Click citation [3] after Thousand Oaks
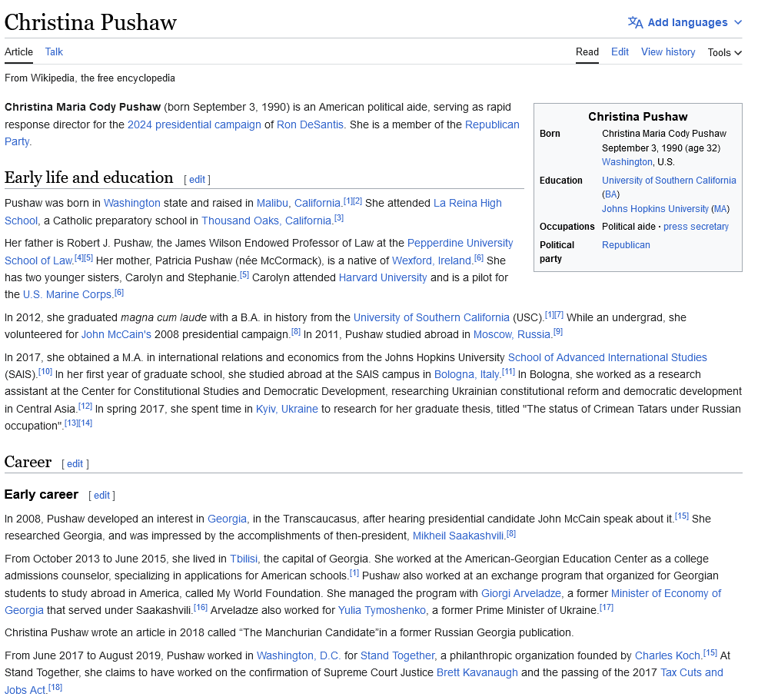The width and height of the screenshot is (758, 700). 339,218
